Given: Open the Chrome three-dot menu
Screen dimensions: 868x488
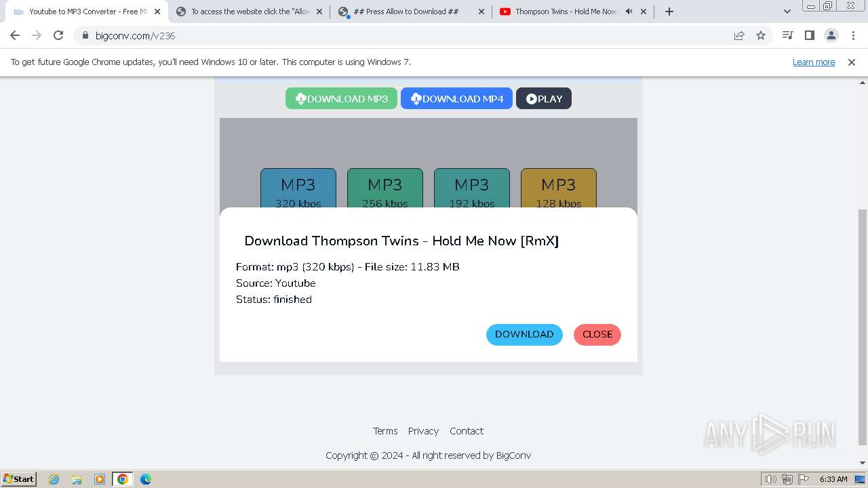Looking at the screenshot, I should tap(852, 35).
